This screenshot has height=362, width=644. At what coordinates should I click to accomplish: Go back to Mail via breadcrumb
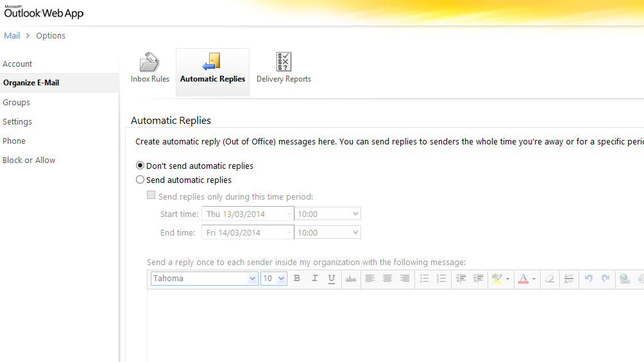(12, 36)
